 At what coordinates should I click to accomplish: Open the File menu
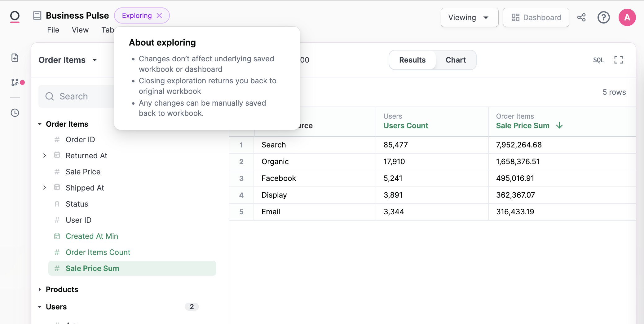pyautogui.click(x=53, y=30)
